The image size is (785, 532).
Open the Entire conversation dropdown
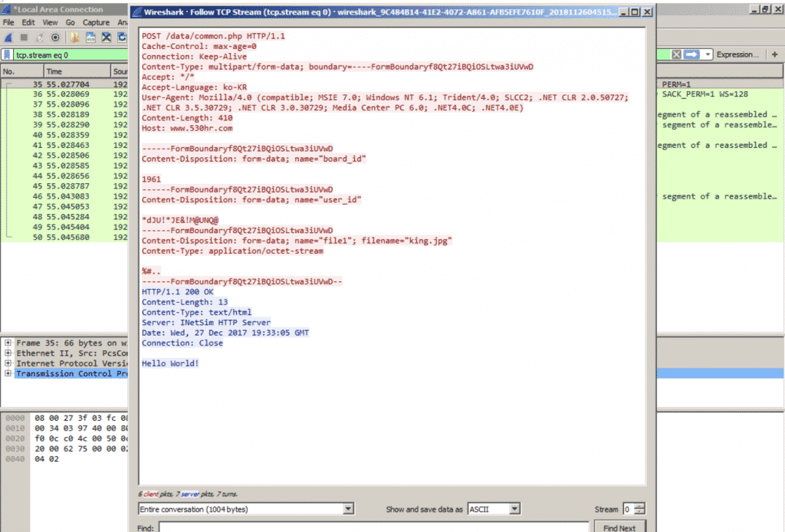349,508
